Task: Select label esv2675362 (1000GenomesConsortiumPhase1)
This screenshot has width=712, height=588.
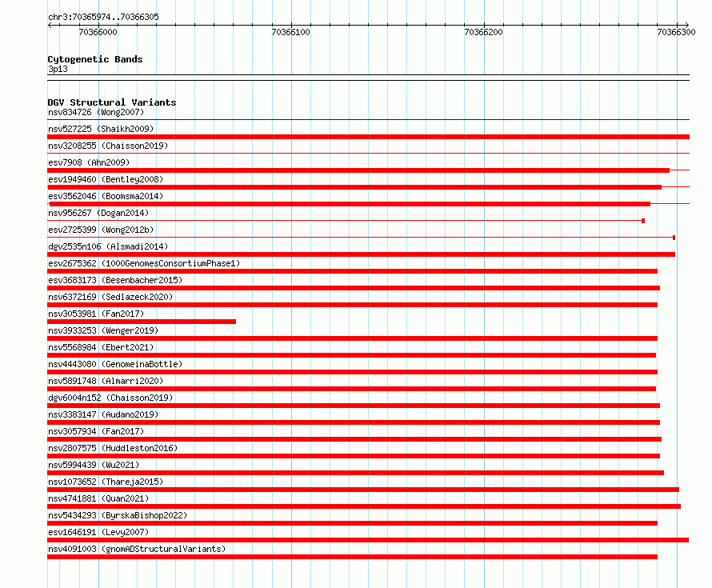Action: pos(144,263)
